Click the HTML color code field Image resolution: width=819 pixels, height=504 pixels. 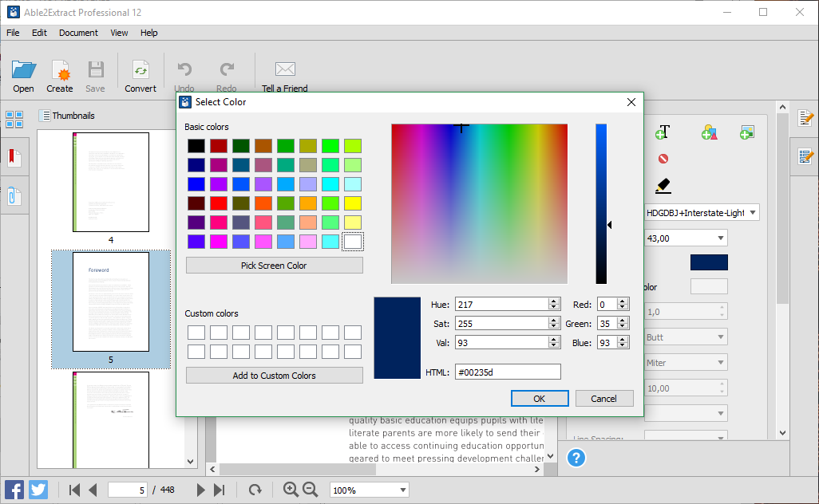508,372
